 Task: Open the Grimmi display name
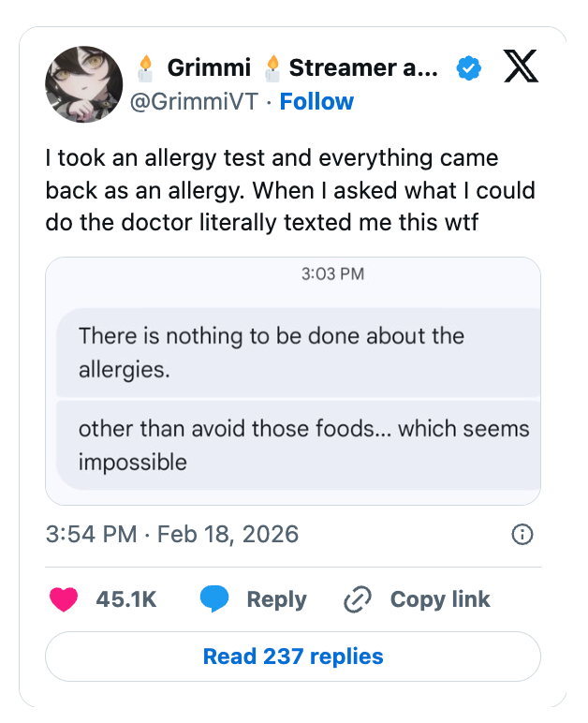(209, 67)
